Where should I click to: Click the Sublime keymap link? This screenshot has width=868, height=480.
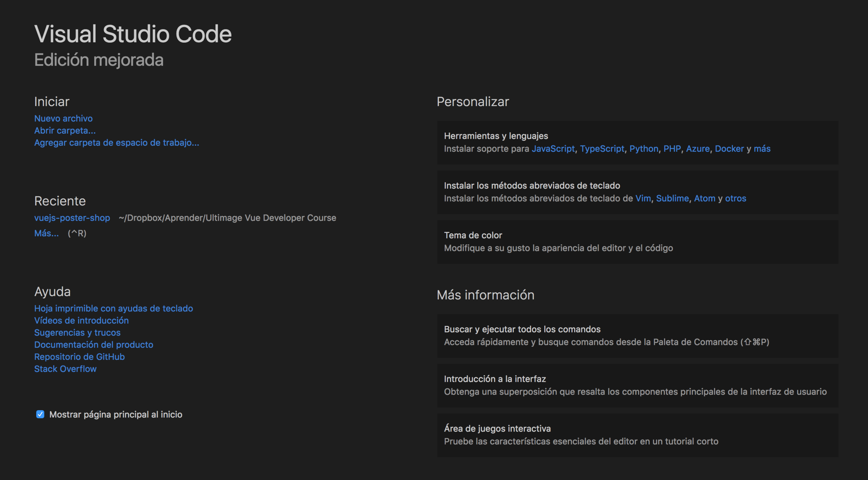(672, 198)
